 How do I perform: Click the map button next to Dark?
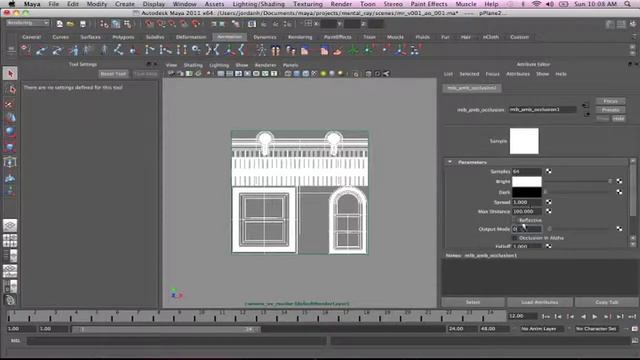pyautogui.click(x=619, y=192)
